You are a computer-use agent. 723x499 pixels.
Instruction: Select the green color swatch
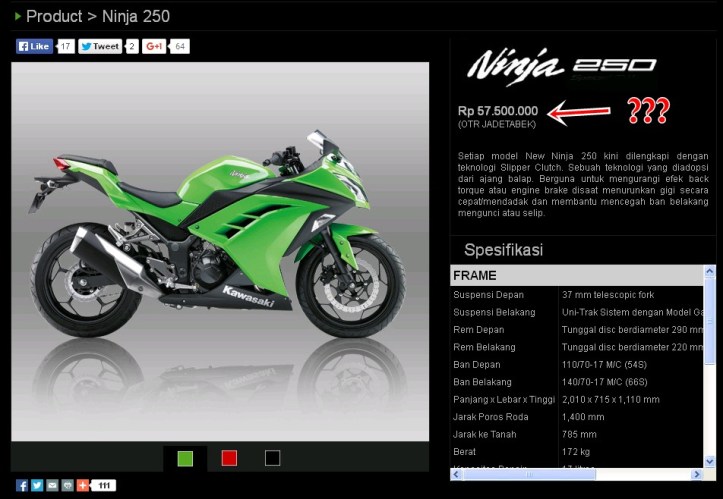[185, 458]
